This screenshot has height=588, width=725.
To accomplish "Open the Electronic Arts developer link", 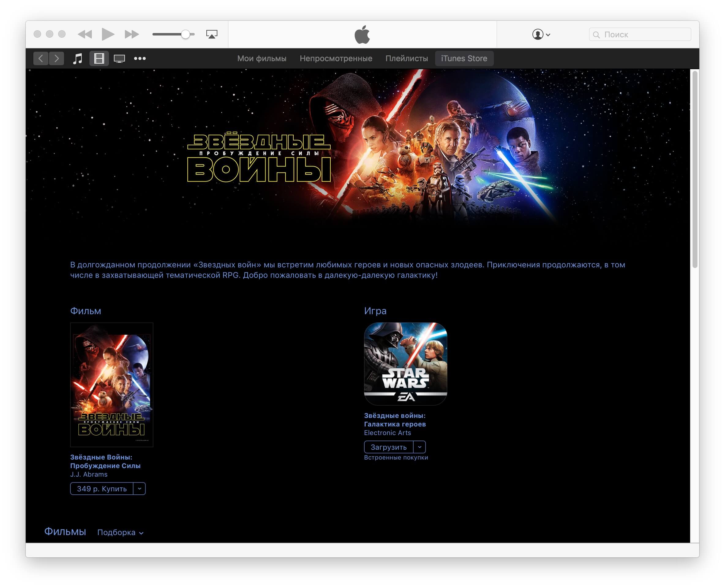I will (387, 433).
